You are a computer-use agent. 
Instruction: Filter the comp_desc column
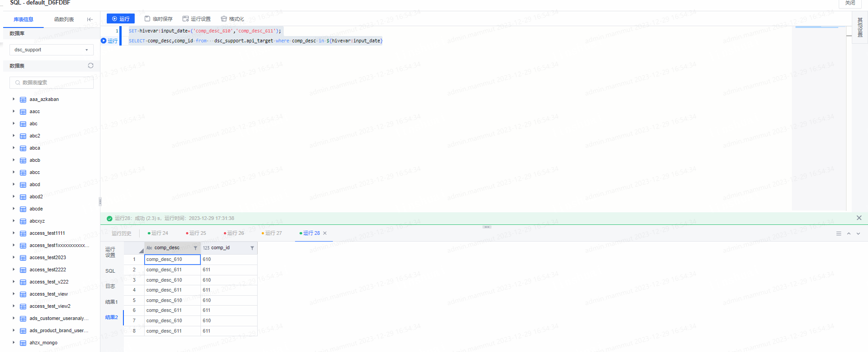click(195, 248)
